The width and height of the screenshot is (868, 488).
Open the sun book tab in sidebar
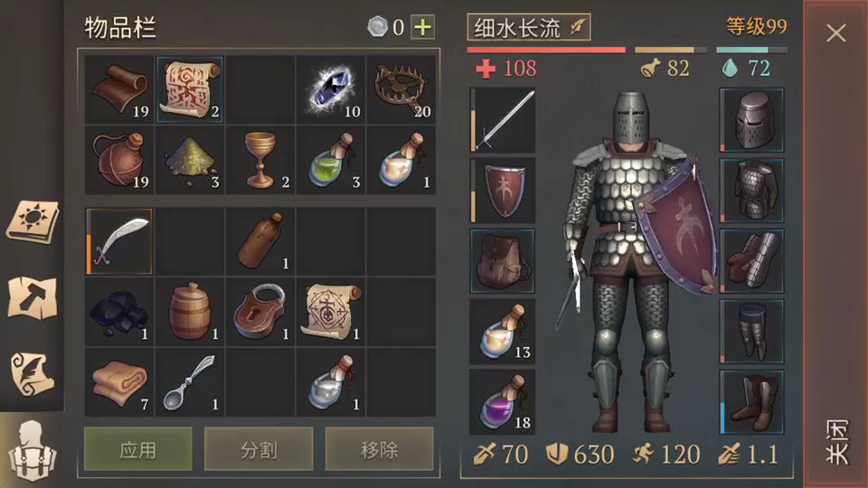pyautogui.click(x=33, y=221)
